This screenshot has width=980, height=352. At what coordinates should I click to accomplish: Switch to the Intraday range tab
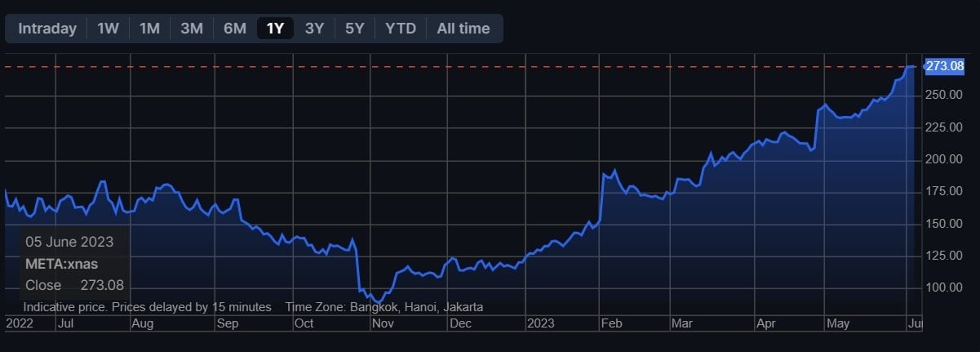[x=47, y=29]
